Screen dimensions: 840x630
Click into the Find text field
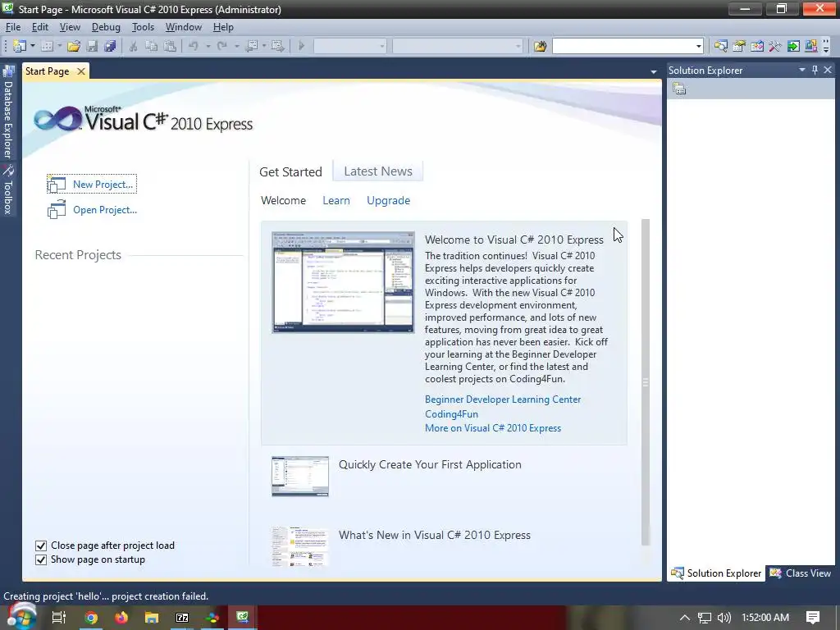coord(623,46)
